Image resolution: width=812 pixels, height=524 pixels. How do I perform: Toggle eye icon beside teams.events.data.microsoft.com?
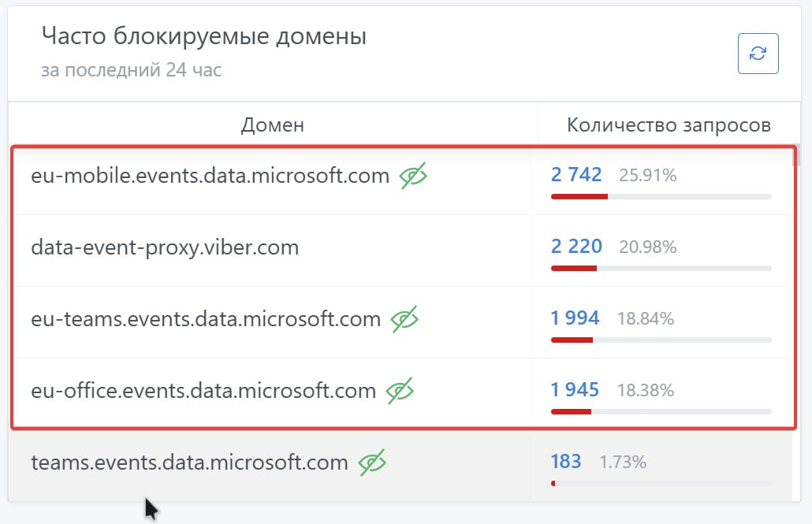tap(372, 462)
